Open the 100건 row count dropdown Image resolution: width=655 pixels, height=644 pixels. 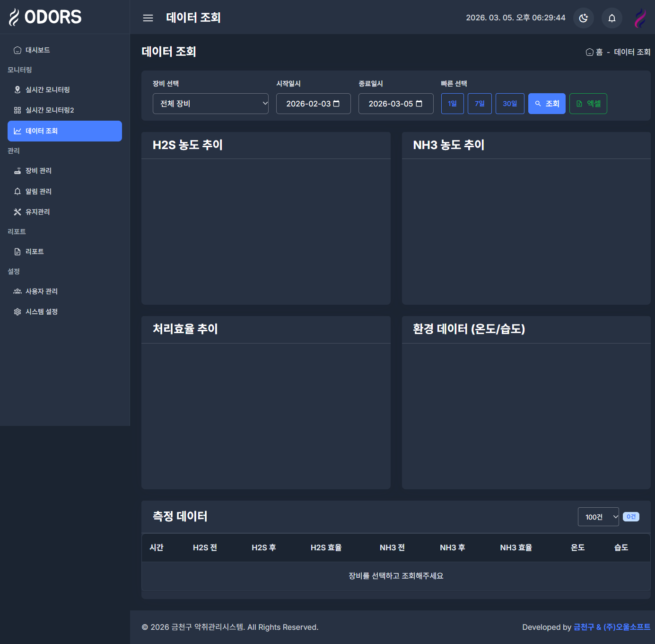[x=598, y=517]
